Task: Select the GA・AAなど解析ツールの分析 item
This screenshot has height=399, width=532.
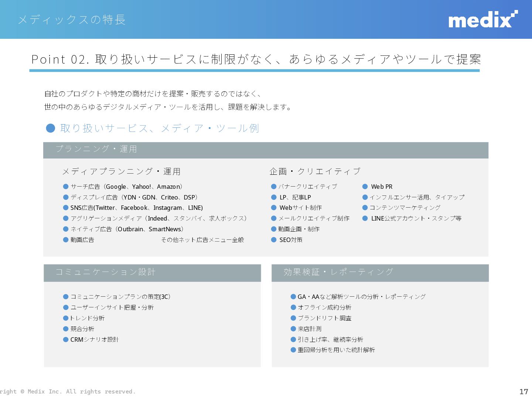Action: coord(358,297)
